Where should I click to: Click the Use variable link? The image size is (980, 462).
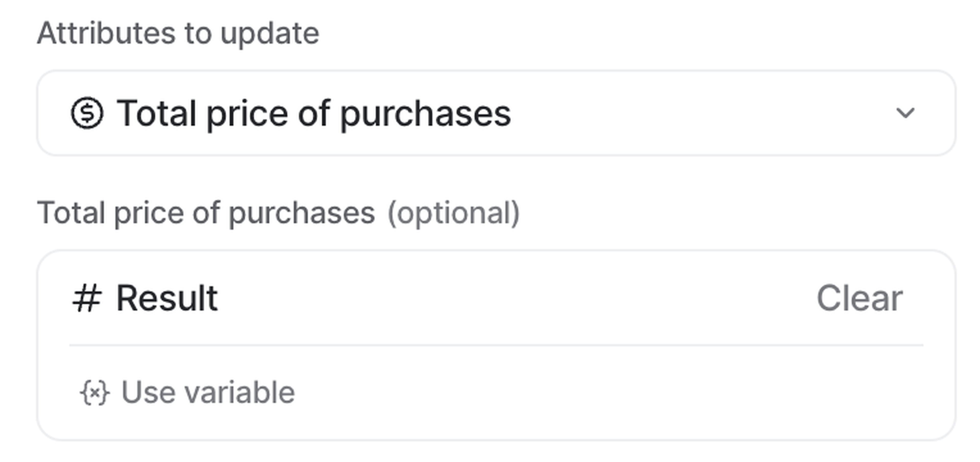tap(208, 392)
